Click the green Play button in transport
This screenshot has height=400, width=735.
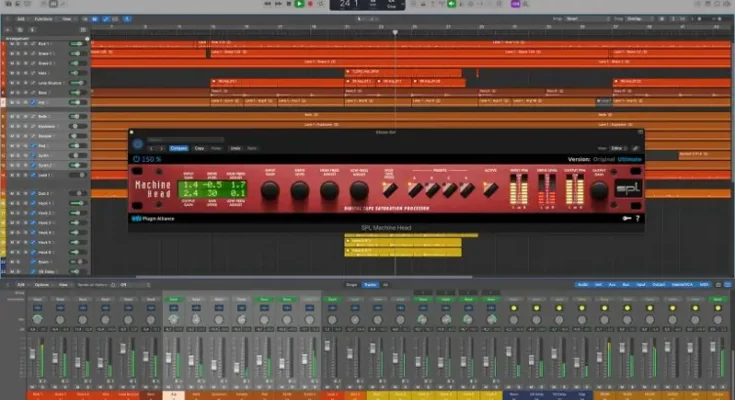pos(299,4)
